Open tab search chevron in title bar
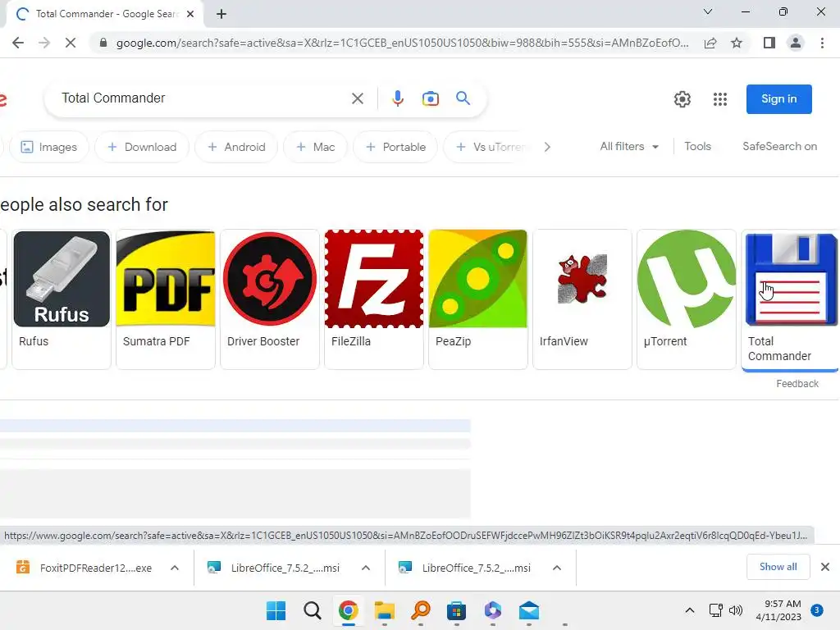Screen dimensions: 840x630 click(708, 11)
